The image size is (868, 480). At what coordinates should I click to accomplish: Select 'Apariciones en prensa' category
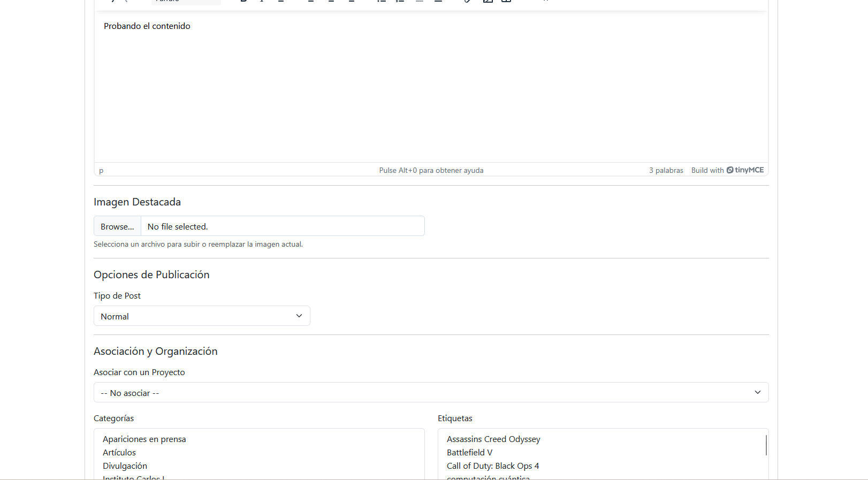point(144,439)
